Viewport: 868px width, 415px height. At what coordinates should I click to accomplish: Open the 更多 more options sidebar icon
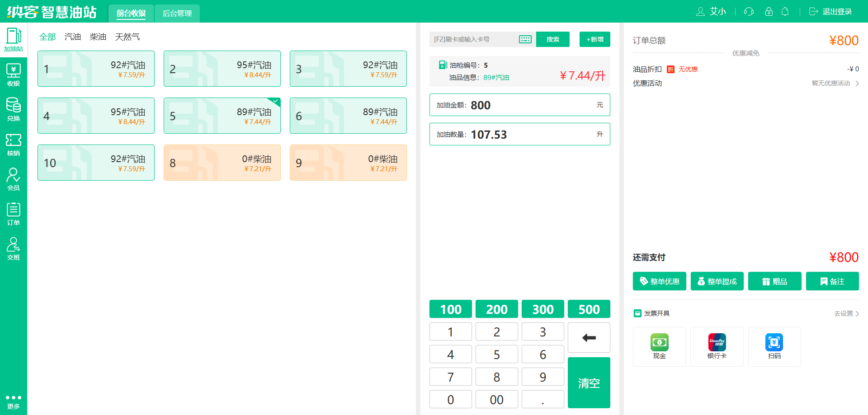pyautogui.click(x=14, y=401)
